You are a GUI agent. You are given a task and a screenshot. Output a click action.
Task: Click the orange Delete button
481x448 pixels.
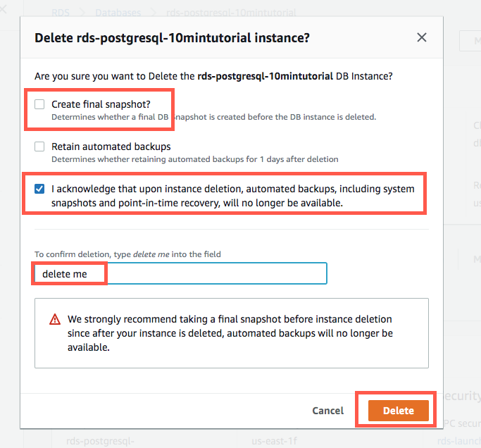pyautogui.click(x=398, y=411)
